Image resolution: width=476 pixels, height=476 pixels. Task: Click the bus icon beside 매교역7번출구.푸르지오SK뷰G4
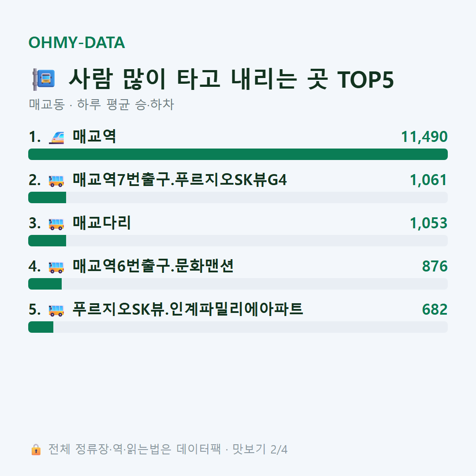[56, 181]
